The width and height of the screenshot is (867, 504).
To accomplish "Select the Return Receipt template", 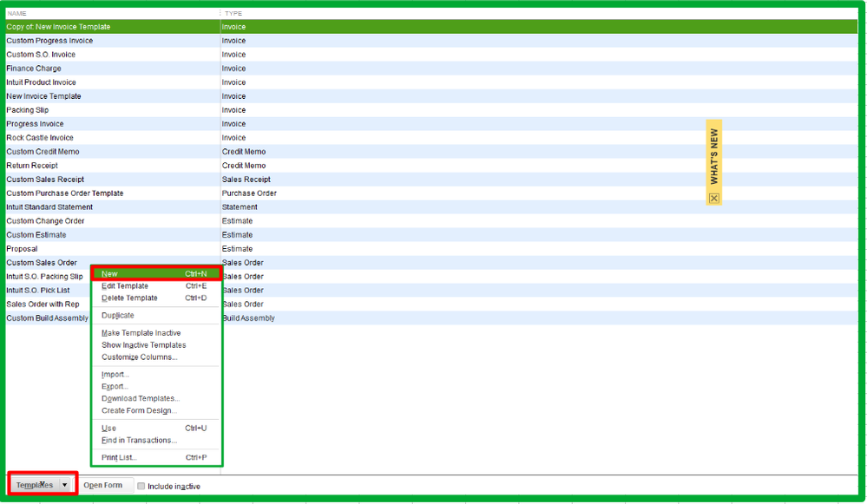I will [431, 165].
